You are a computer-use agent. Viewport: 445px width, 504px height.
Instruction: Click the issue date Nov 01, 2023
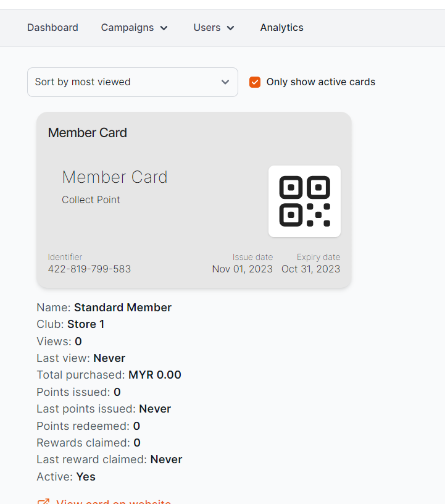[x=242, y=269]
